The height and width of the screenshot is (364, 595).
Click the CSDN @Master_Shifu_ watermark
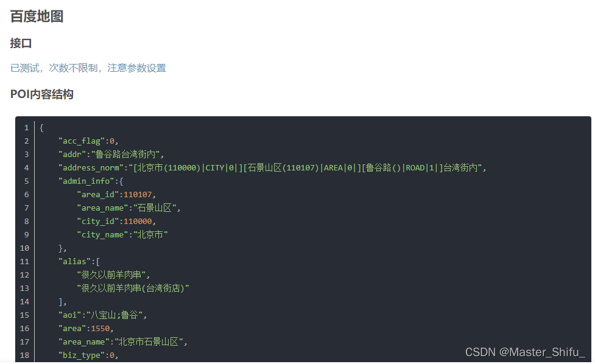pos(524,352)
